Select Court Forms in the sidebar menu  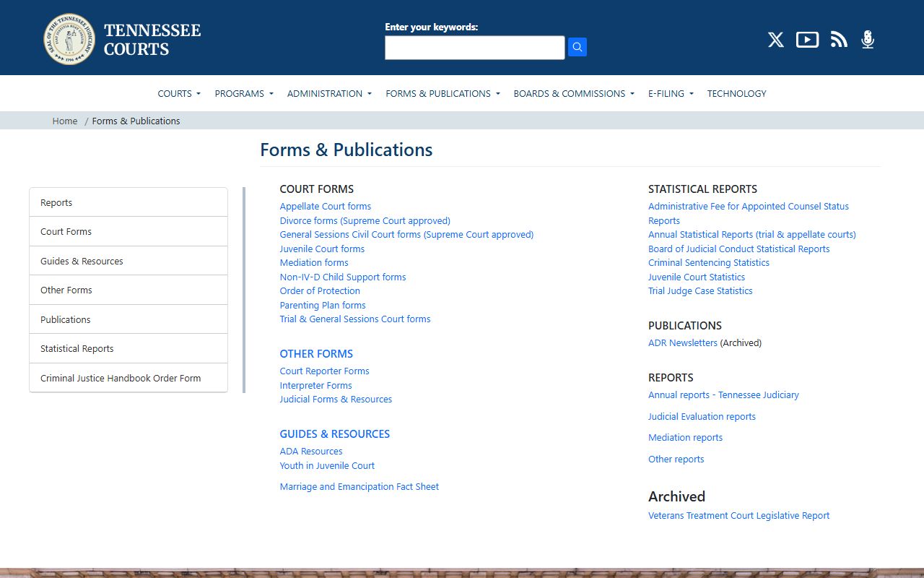[x=128, y=231]
